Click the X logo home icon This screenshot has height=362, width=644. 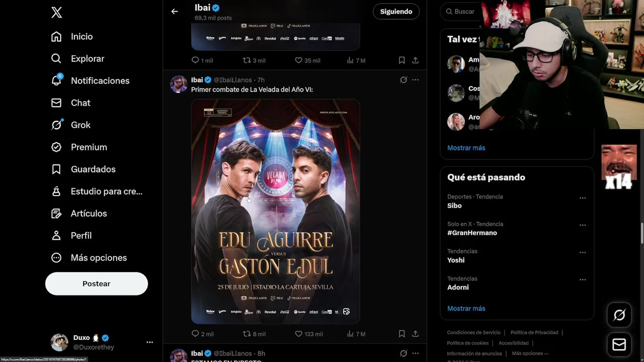pyautogui.click(x=56, y=13)
